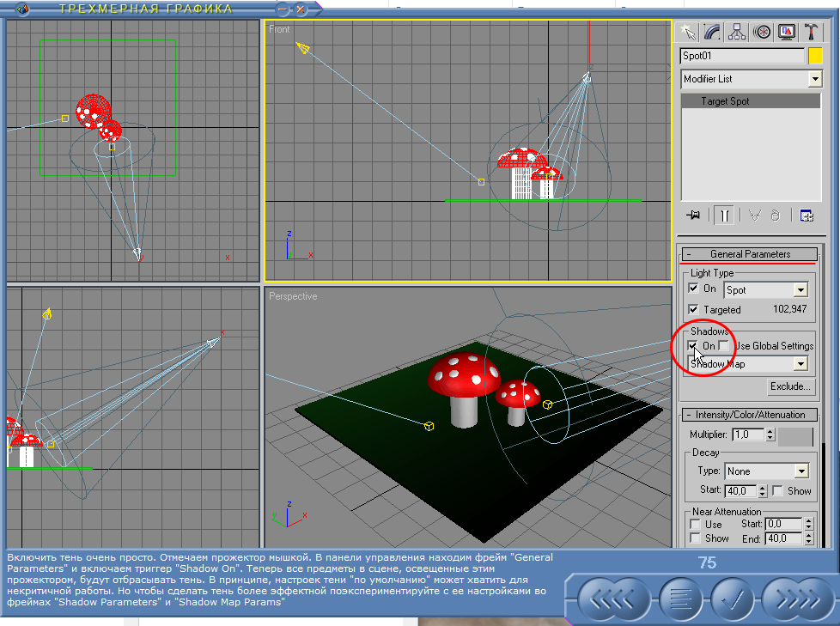Open the Decay Type None dropdown
Screen dimensions: 840x626
point(767,471)
